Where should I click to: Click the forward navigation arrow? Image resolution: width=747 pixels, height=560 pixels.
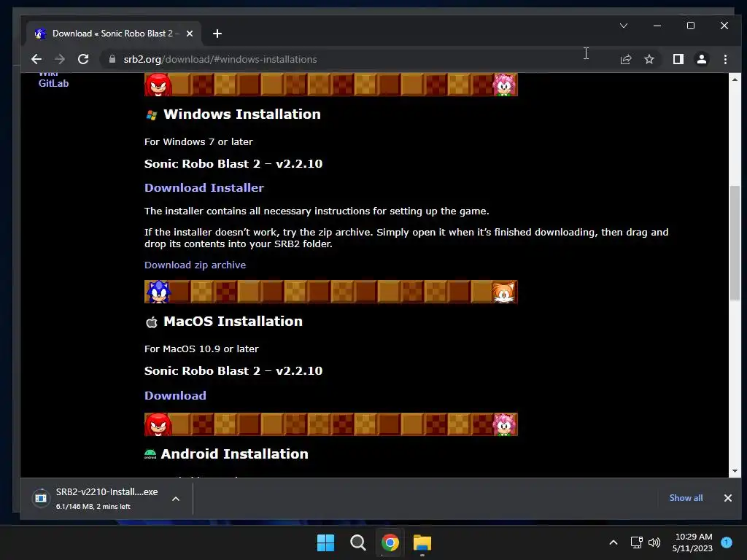pos(60,59)
